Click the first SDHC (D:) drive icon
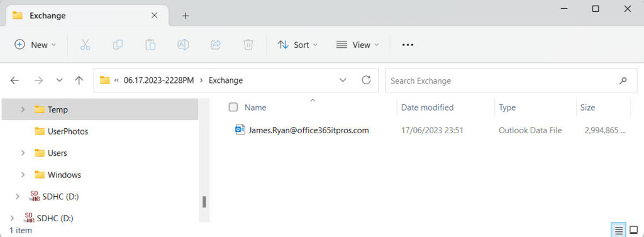Image resolution: width=644 pixels, height=237 pixels. pyautogui.click(x=34, y=196)
